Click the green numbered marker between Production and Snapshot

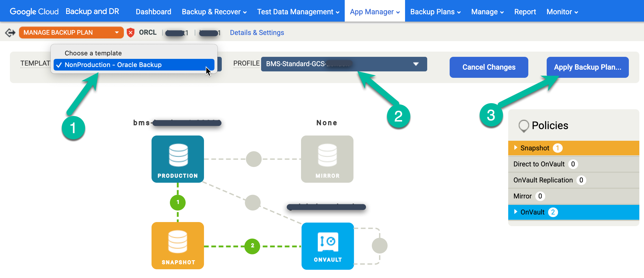tap(177, 202)
